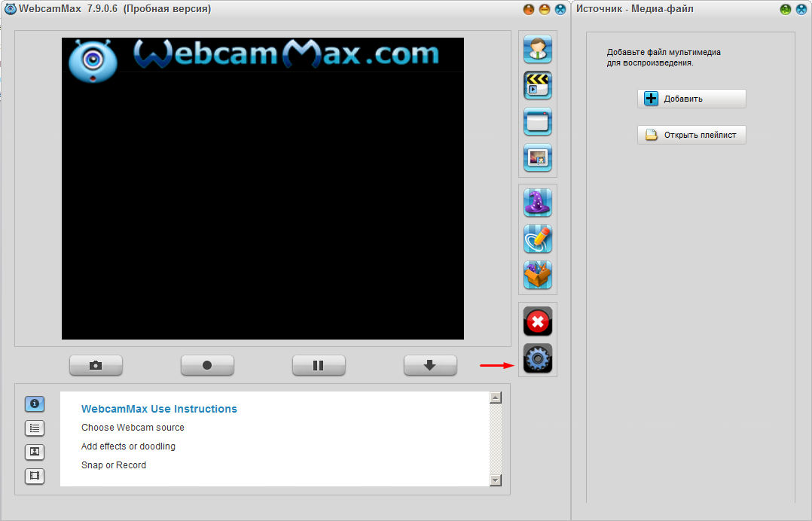The image size is (812, 521).
Task: Close the WebcamMax main window
Action: 560,9
